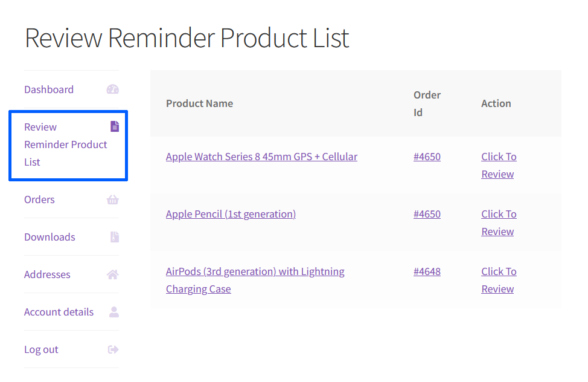Open the Apple Watch Series 8 product page
Screen dimensions: 588x382
pyautogui.click(x=261, y=156)
